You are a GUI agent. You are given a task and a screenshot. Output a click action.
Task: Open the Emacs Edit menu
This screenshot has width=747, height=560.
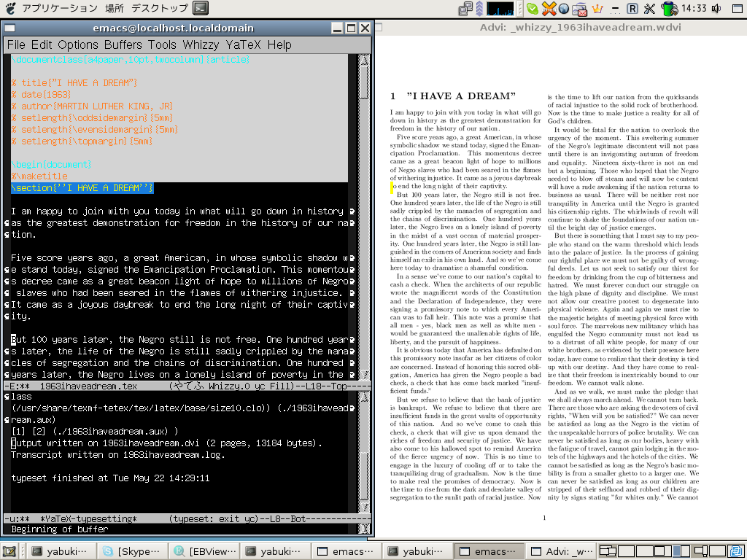42,44
